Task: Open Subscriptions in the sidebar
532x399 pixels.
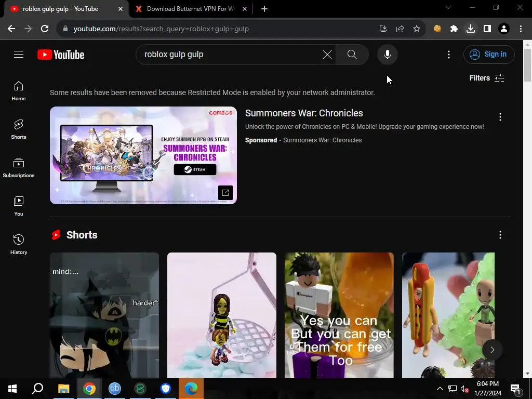Action: pos(19,168)
